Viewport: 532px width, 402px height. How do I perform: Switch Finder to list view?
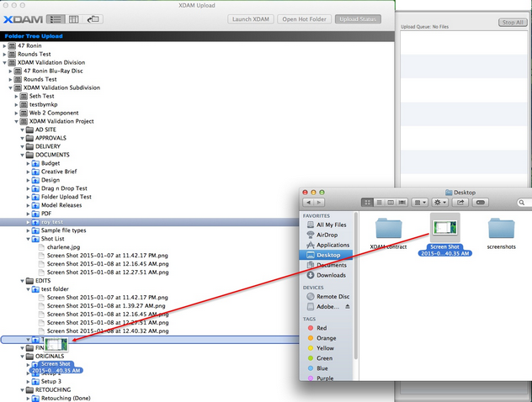[x=379, y=203]
